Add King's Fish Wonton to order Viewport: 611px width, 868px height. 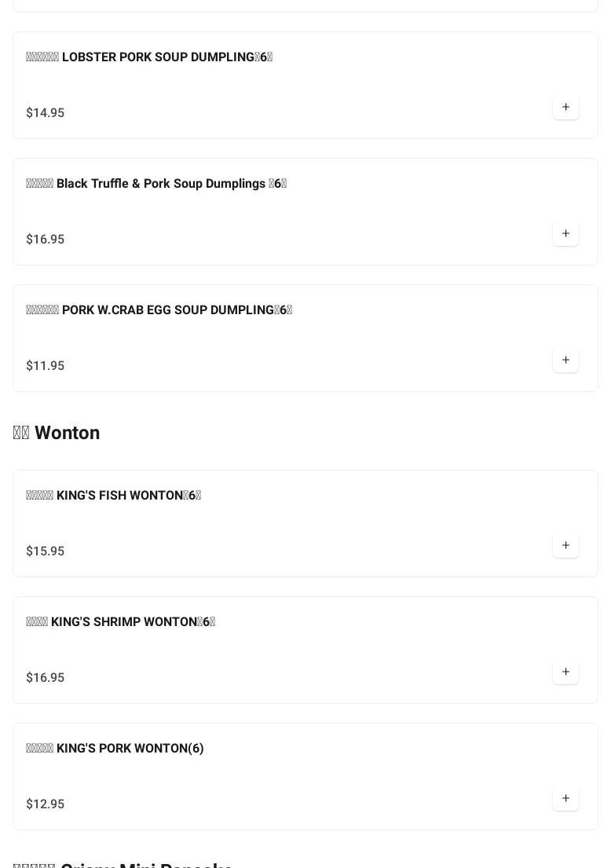(x=565, y=546)
